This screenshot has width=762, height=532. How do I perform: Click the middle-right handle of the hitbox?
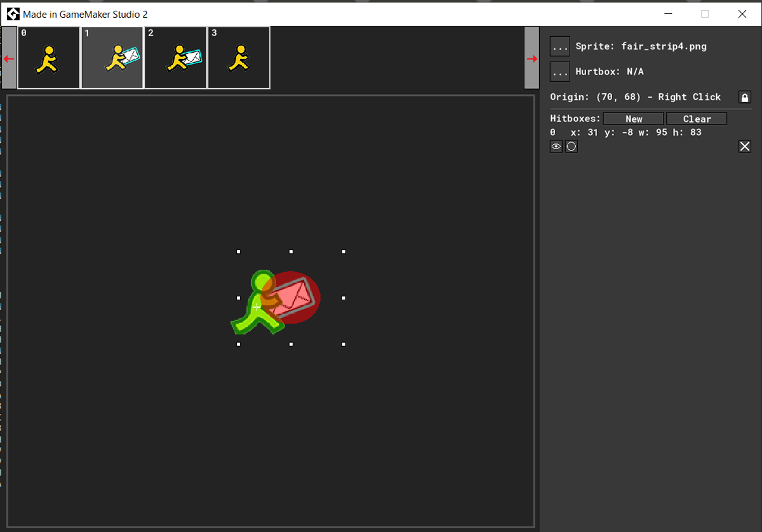tap(344, 298)
